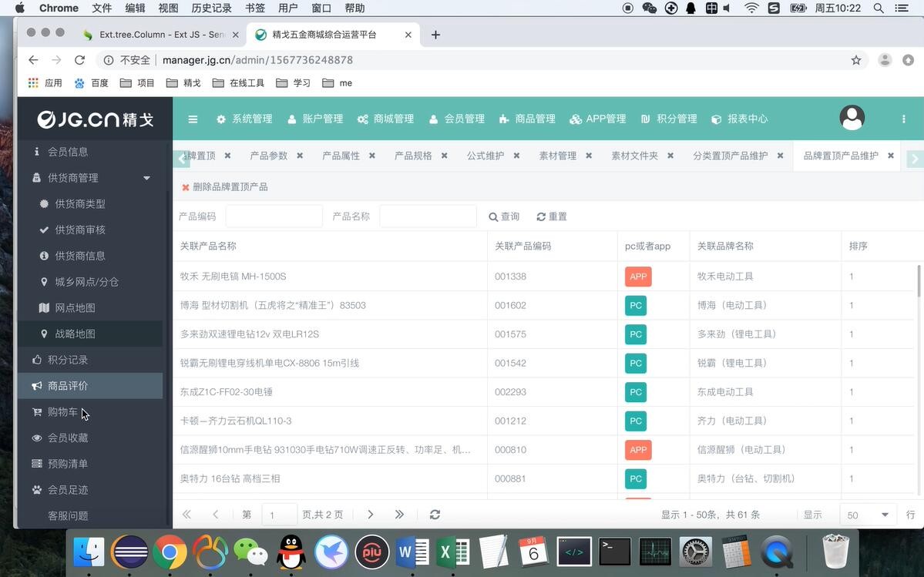Open 商品管理 menu
This screenshot has width=924, height=577.
pyautogui.click(x=527, y=119)
